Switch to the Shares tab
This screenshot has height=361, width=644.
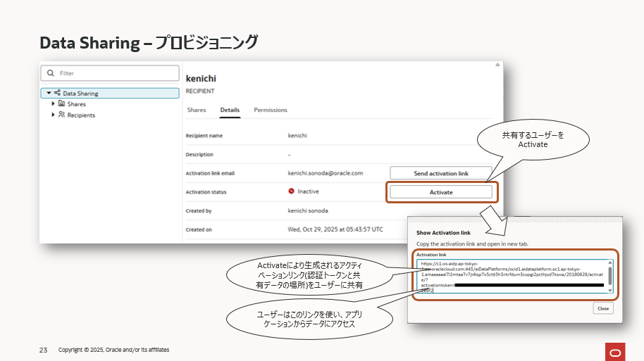coord(197,110)
